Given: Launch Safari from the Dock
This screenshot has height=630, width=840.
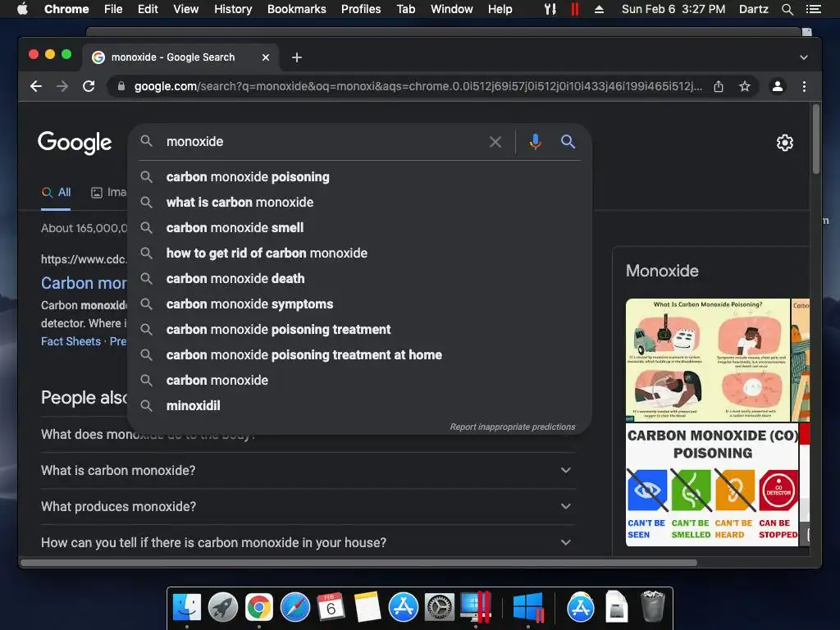Looking at the screenshot, I should tap(295, 608).
